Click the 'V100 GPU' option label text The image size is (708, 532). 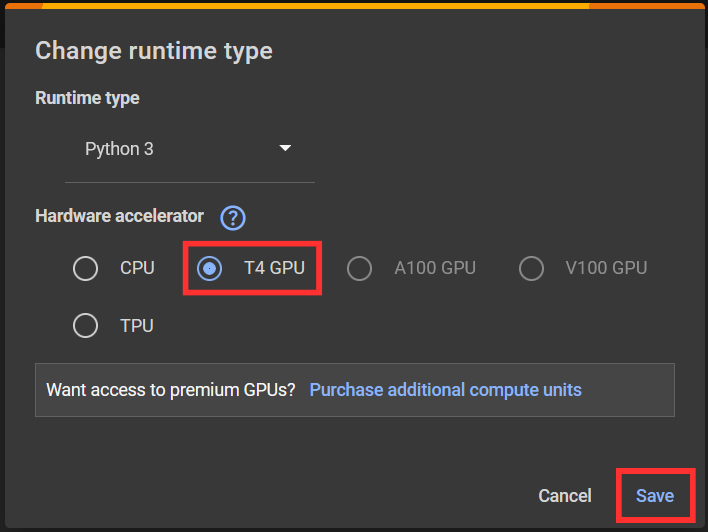606,268
